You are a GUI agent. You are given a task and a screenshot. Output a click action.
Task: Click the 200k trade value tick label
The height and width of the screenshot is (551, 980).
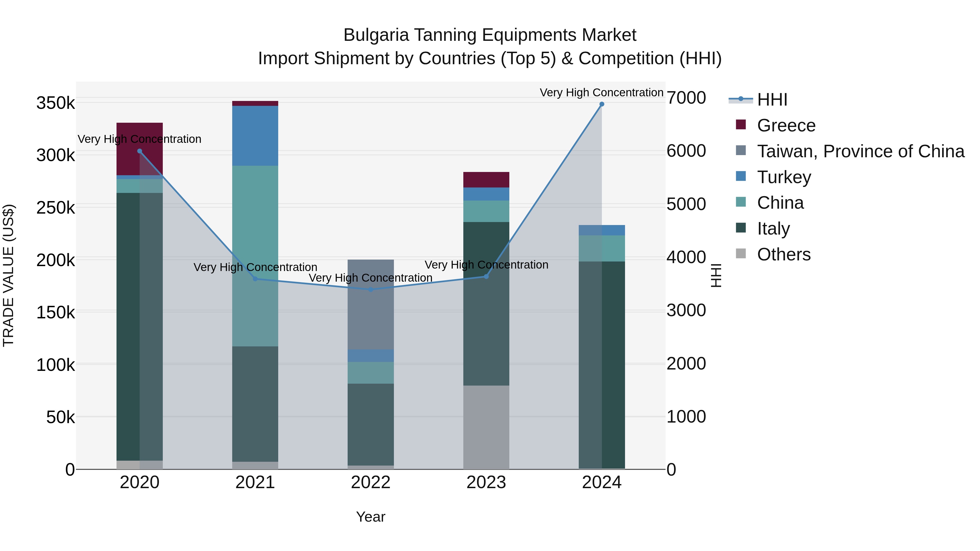pos(56,260)
